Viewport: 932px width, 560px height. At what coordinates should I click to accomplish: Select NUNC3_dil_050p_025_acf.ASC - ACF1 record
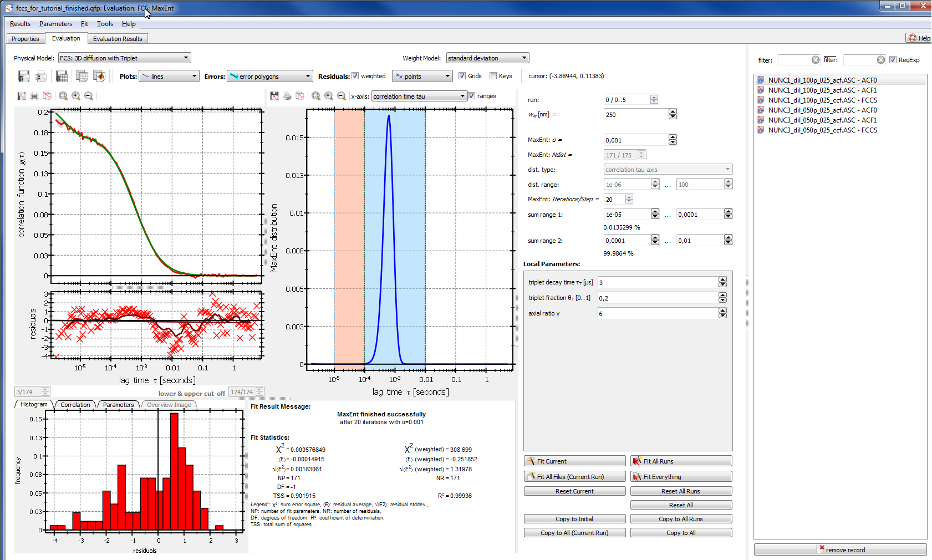[x=822, y=120]
